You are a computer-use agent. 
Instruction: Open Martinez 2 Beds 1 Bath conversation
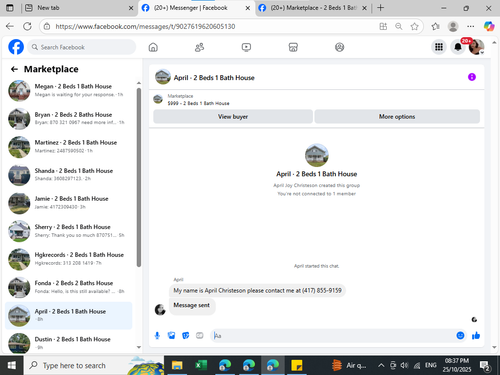68,146
